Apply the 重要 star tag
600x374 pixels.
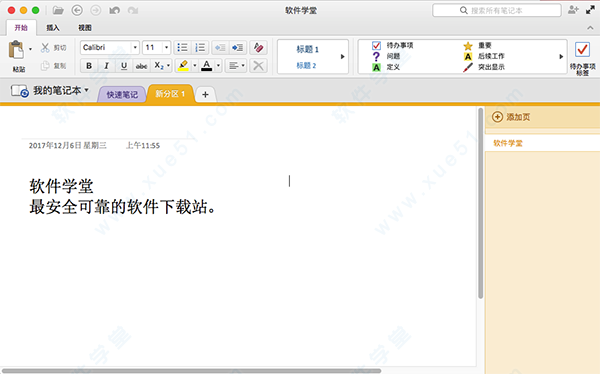coord(477,46)
